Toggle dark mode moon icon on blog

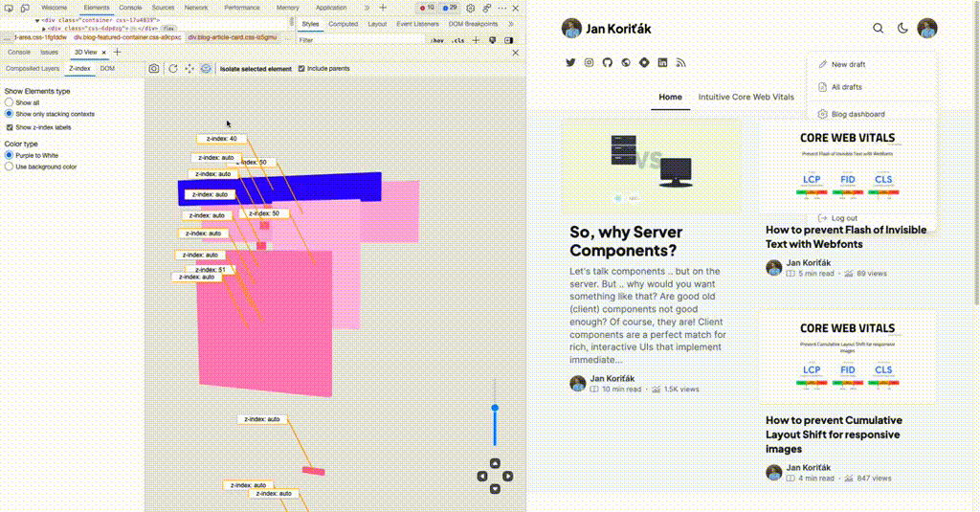902,28
